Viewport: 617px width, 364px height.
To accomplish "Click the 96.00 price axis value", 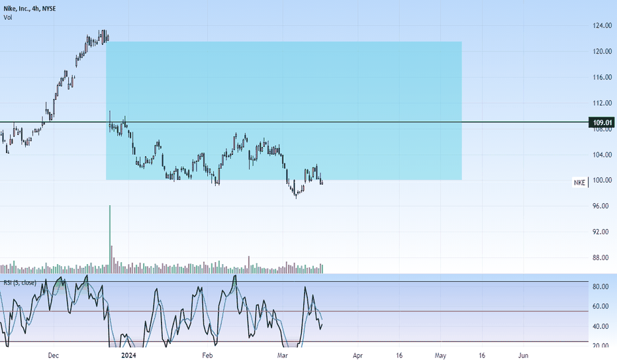I will 600,206.
